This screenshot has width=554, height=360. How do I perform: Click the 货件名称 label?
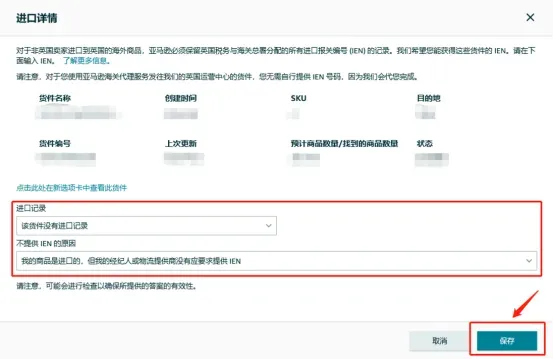(x=55, y=98)
